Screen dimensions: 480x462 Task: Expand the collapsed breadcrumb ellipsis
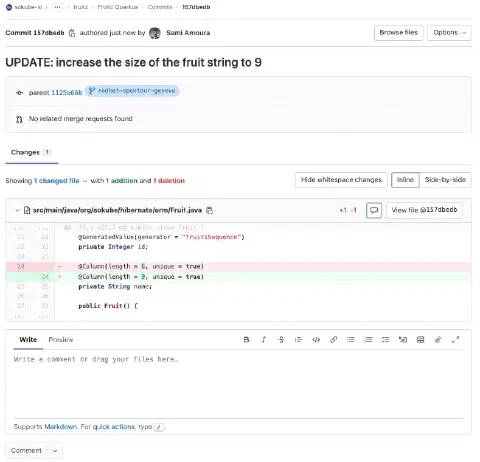coord(57,7)
